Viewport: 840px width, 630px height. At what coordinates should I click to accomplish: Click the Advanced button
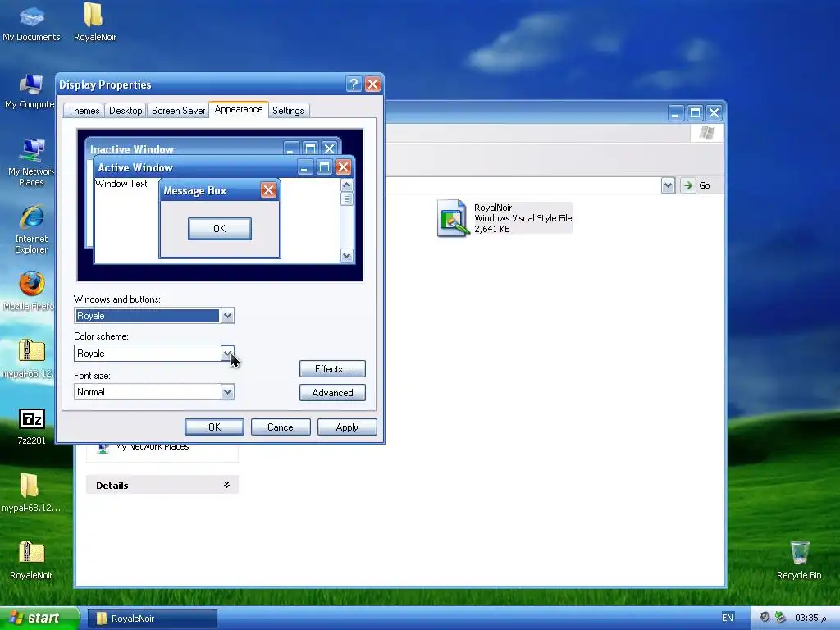[x=332, y=393]
